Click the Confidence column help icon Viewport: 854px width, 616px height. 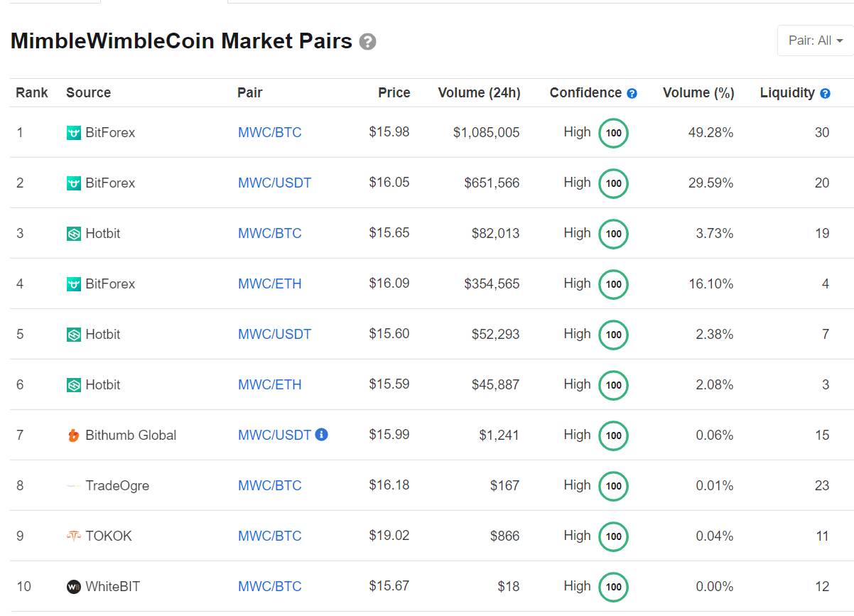(x=632, y=92)
